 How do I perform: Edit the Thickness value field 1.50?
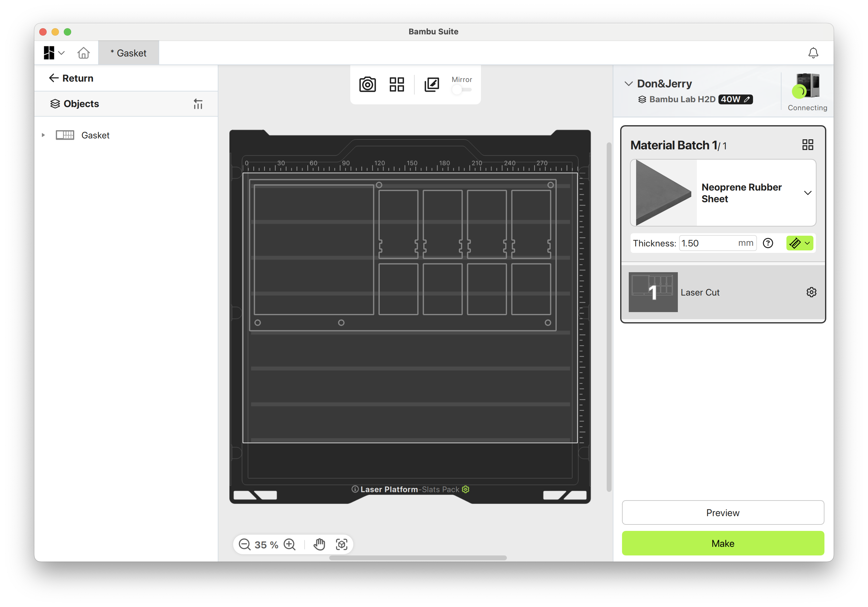(x=717, y=243)
